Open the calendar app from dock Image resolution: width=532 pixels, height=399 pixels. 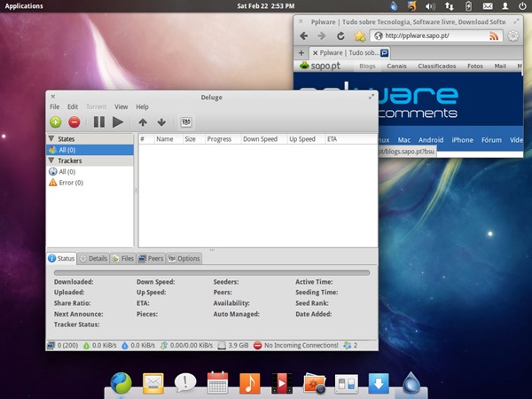[217, 383]
